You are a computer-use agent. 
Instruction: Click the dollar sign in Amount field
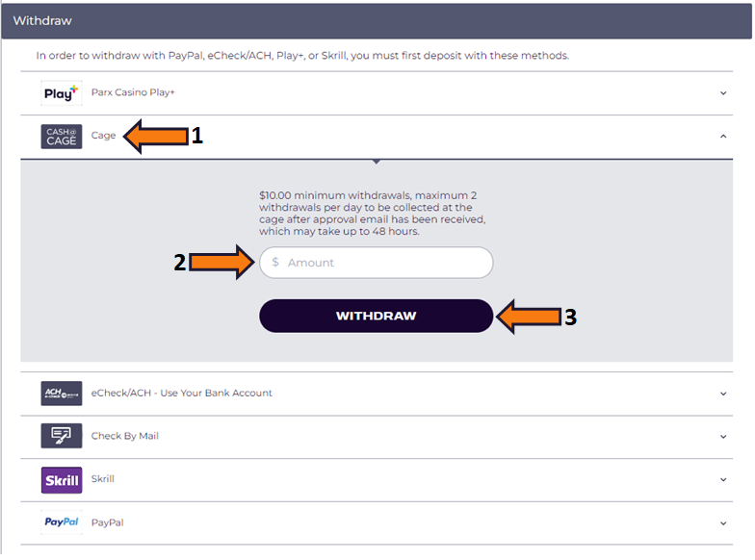[x=275, y=263]
